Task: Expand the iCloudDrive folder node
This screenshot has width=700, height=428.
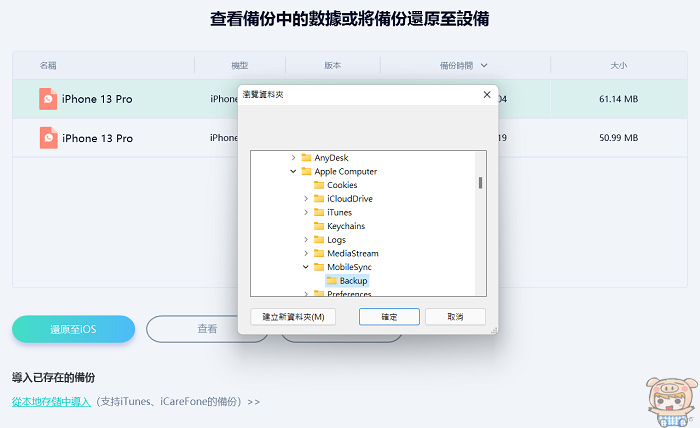Action: point(306,199)
